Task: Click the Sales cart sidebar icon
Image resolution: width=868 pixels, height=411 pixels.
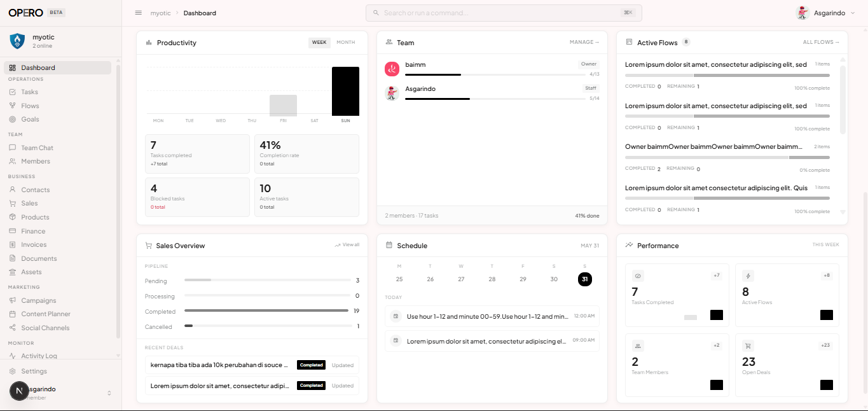Action: click(x=13, y=204)
